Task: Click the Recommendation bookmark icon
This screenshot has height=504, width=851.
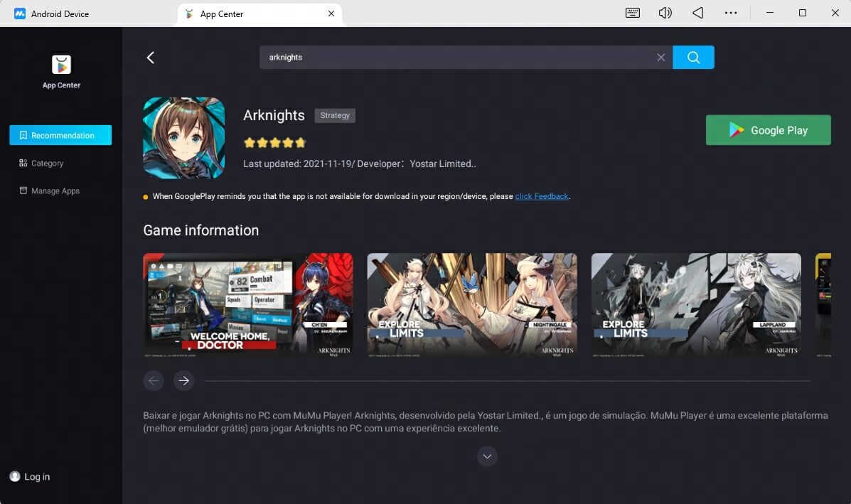Action: [x=23, y=135]
